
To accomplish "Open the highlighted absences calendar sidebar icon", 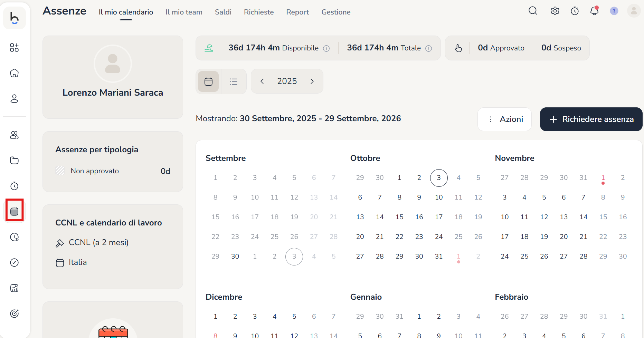I will tap(14, 211).
